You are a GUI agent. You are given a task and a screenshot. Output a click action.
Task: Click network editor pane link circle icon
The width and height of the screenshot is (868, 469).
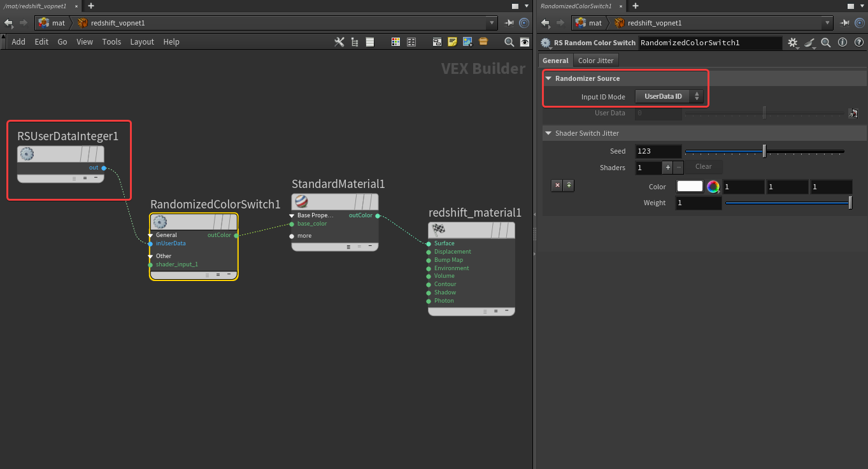point(524,23)
